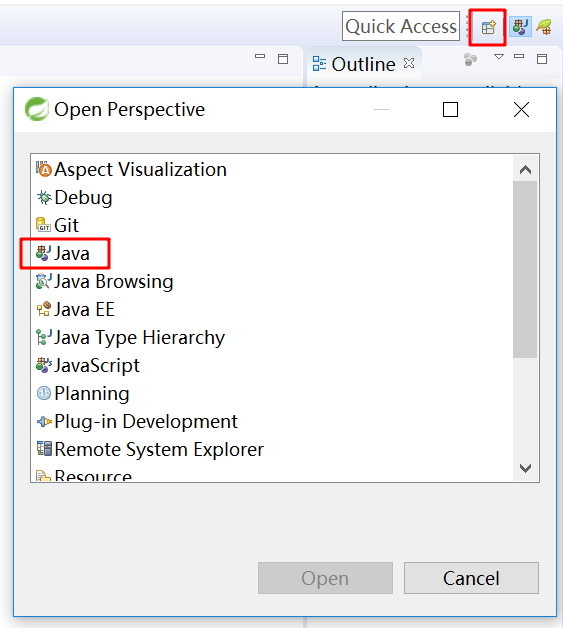Image resolution: width=563 pixels, height=628 pixels.
Task: Click the Quick Access search field
Action: (401, 26)
